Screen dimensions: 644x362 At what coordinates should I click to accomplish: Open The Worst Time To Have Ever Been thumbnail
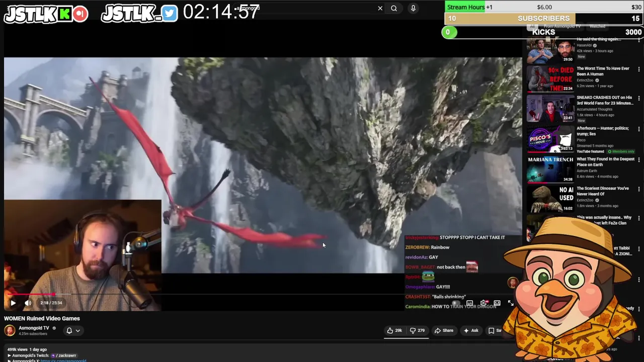coord(550,78)
